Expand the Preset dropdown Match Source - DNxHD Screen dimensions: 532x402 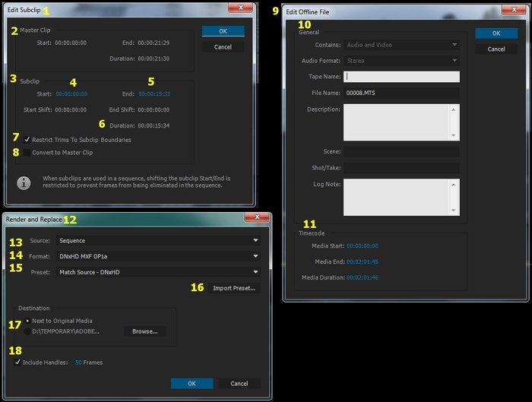coord(159,272)
